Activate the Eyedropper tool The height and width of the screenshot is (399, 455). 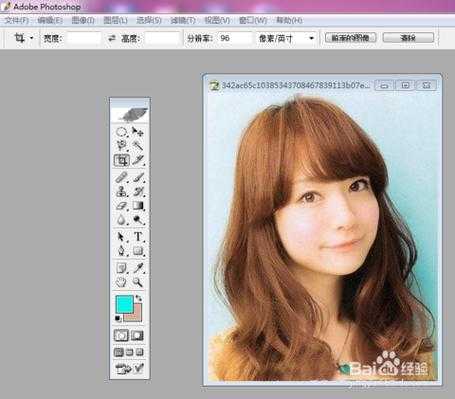coord(138,268)
